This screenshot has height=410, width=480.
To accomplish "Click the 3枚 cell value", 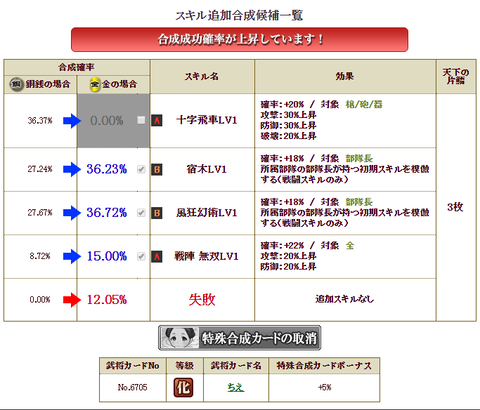I will pos(455,207).
